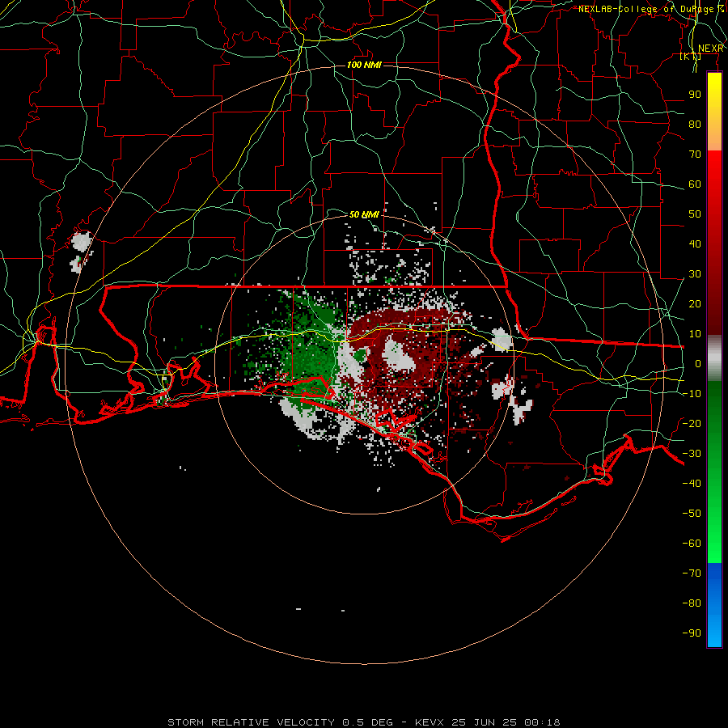Select the 60 value on the velocity scale
Image resolution: width=728 pixels, height=728 pixels.
coord(695,184)
